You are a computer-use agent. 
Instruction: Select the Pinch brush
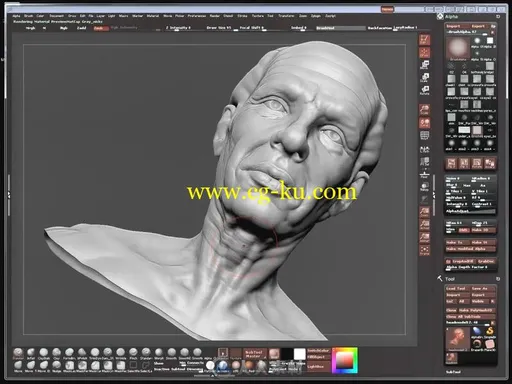coord(133,353)
